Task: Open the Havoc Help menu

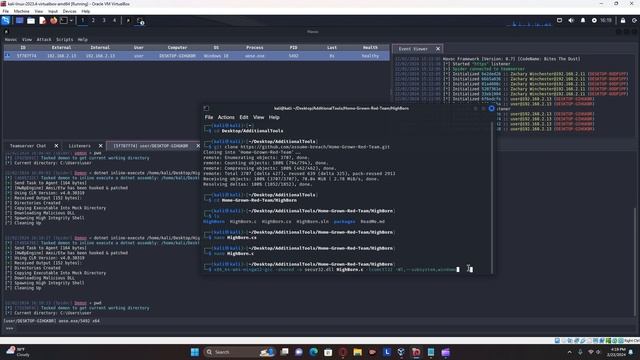Action: (x=82, y=40)
